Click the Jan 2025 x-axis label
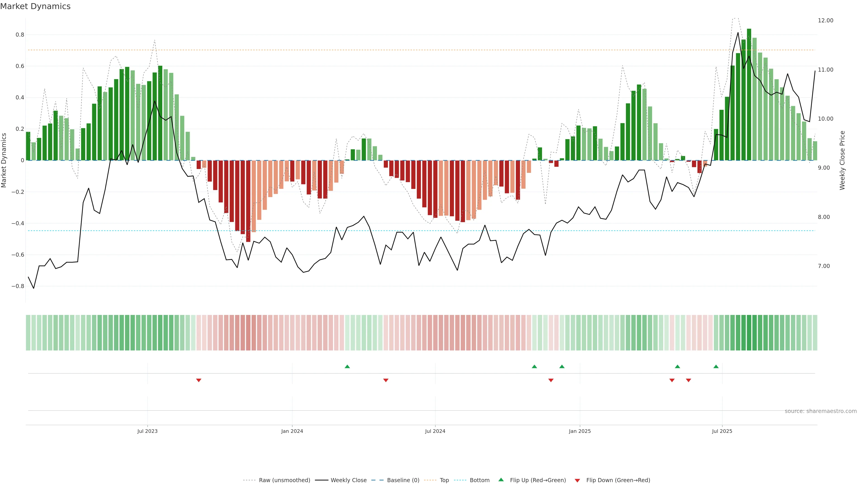 [580, 431]
